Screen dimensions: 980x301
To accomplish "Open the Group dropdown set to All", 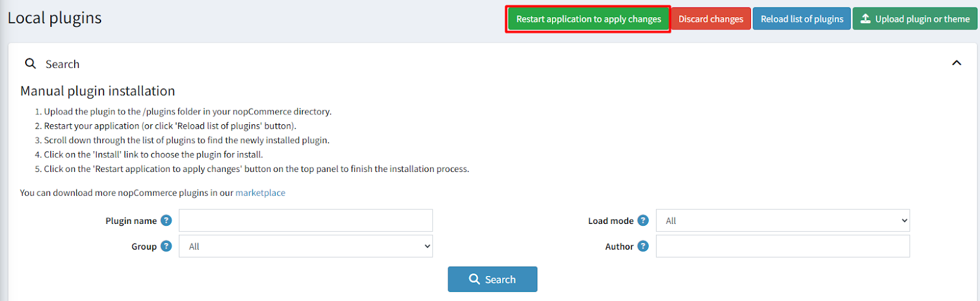I will pos(306,246).
